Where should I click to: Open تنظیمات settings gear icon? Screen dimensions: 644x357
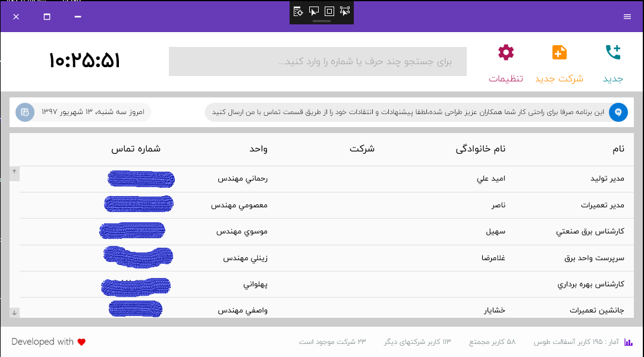(506, 53)
